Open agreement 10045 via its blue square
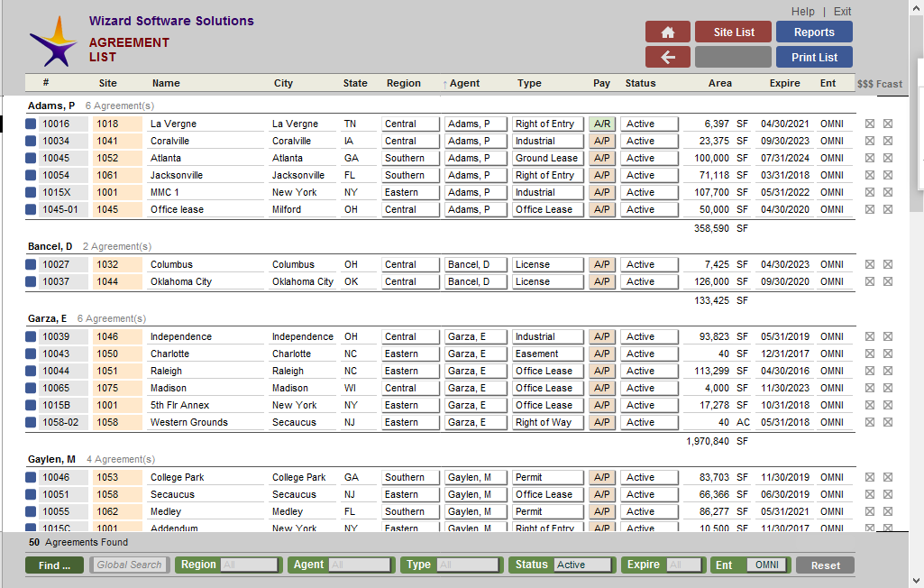The image size is (924, 588). tap(31, 158)
